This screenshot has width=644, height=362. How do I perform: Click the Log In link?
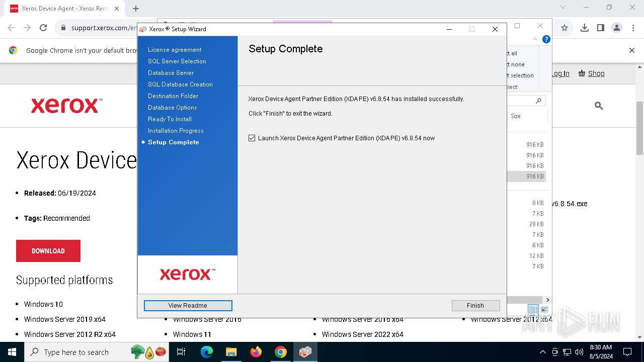[560, 73]
